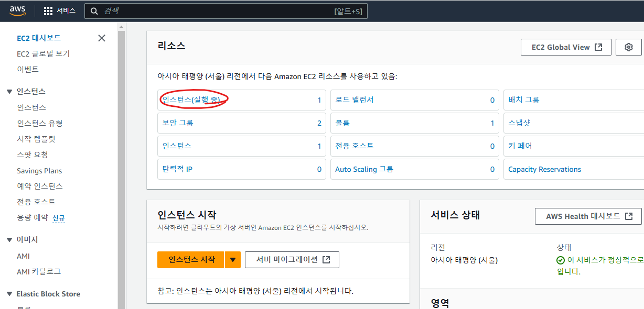Open 이벤트 in sidebar
Image resolution: width=644 pixels, height=309 pixels.
(28, 69)
